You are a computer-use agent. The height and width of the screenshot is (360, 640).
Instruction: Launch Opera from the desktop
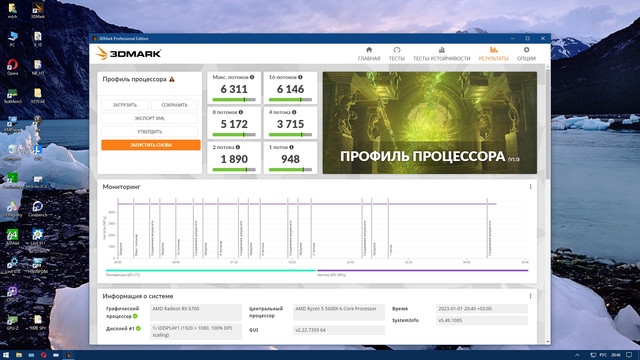(x=12, y=67)
